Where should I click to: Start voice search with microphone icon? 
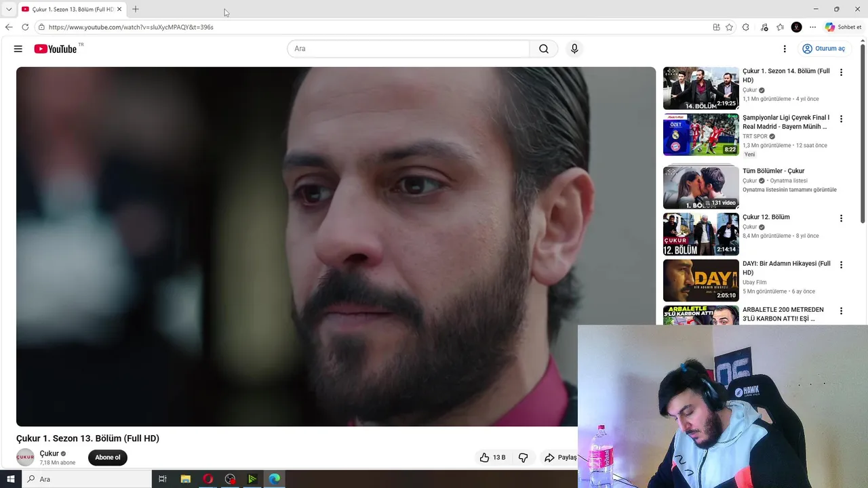574,49
